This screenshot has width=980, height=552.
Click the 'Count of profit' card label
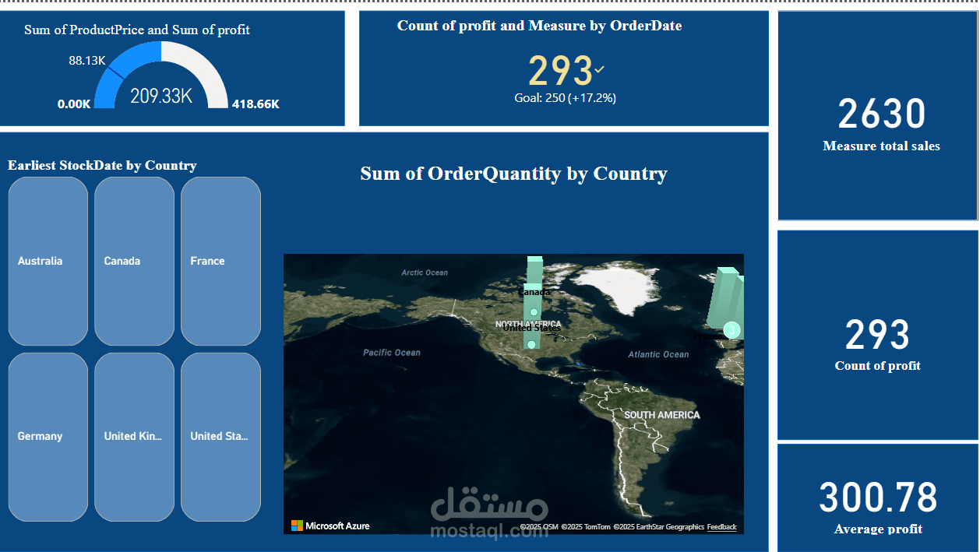(877, 365)
